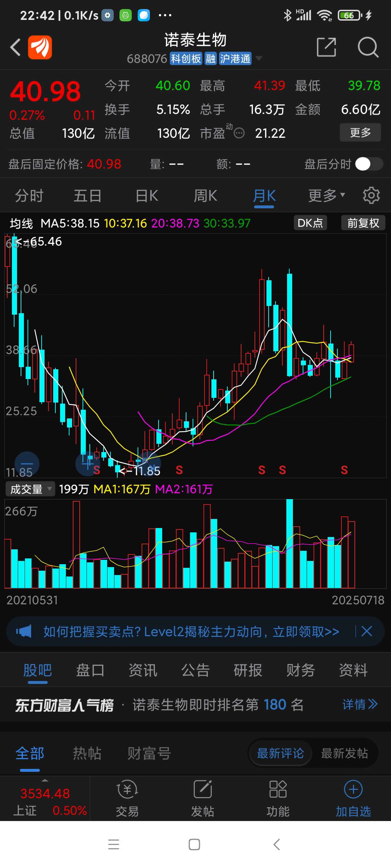Image resolution: width=391 pixels, height=868 pixels.
Task: Tap the 东方财富人气榜 title
Action: [x=64, y=705]
